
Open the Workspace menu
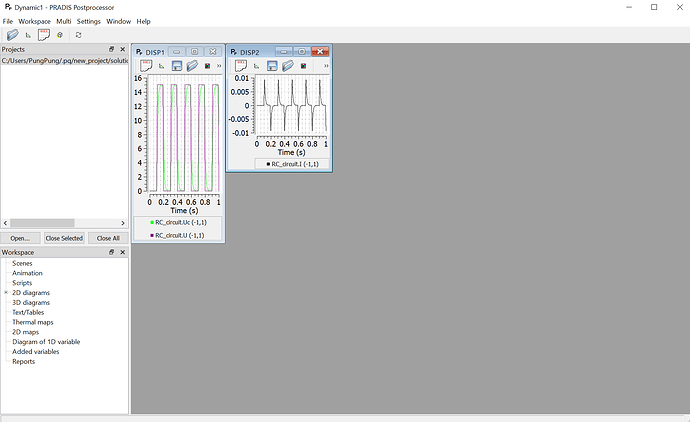(34, 21)
